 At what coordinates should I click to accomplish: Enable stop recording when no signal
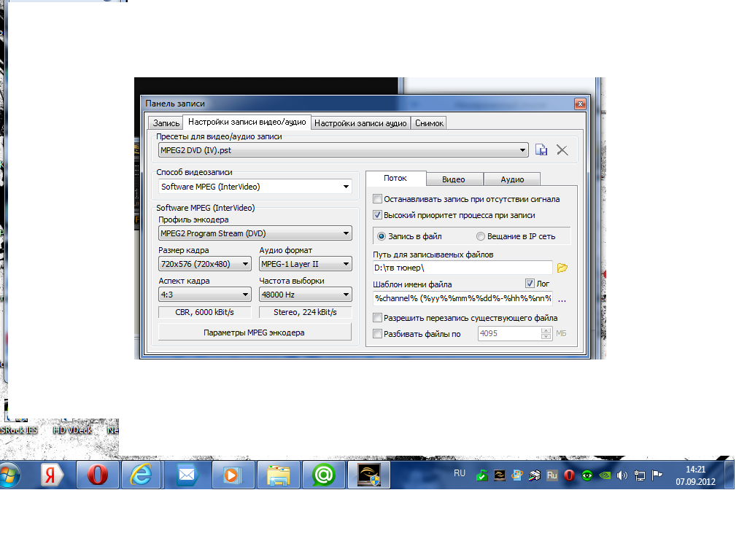377,199
